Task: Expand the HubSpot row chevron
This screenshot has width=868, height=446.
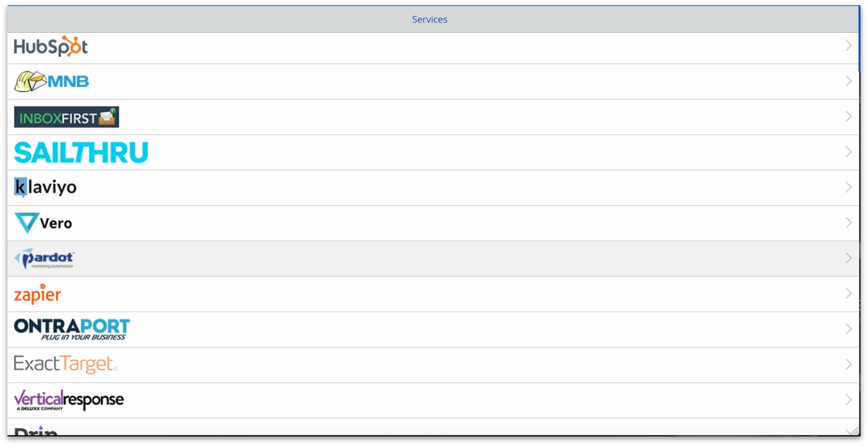Action: [848, 46]
